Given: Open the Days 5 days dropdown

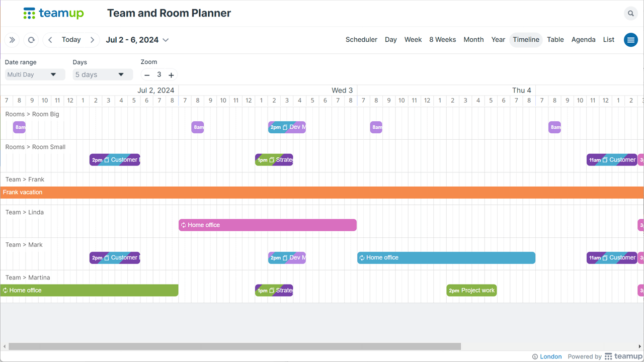Looking at the screenshot, I should point(103,74).
